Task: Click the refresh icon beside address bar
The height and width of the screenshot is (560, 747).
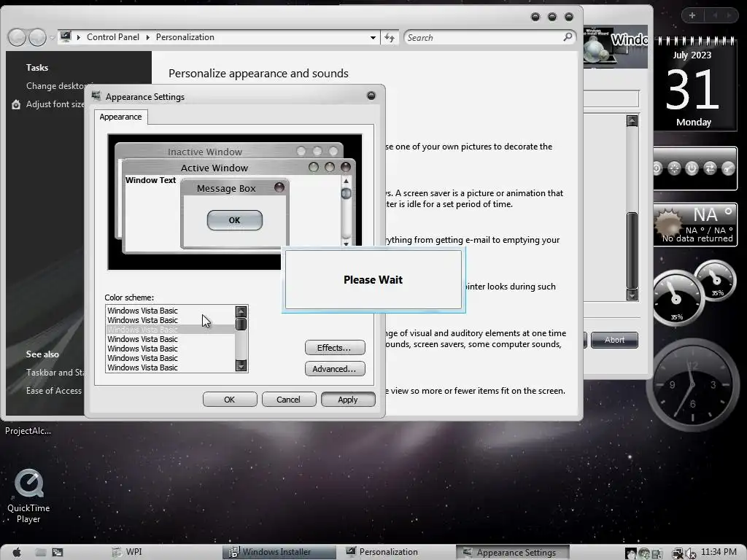Action: coord(390,38)
